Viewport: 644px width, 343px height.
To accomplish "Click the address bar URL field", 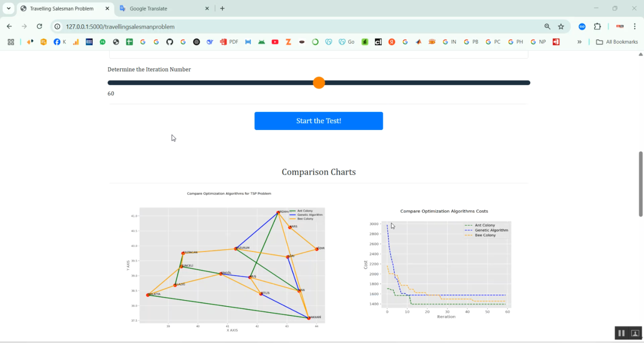I will 301,27.
